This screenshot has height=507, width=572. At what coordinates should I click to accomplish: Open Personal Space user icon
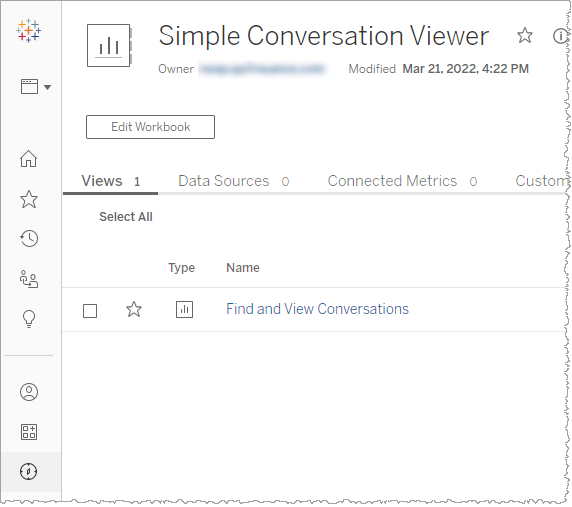[x=29, y=392]
